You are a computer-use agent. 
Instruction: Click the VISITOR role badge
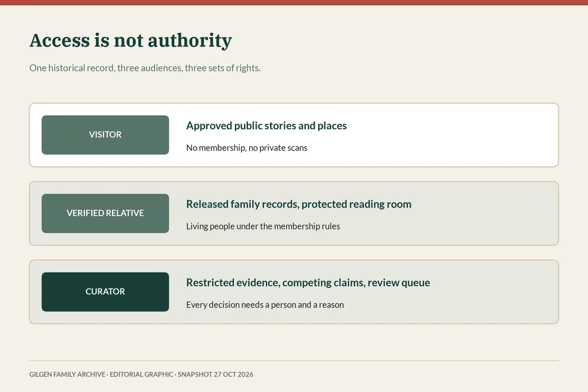click(x=105, y=135)
